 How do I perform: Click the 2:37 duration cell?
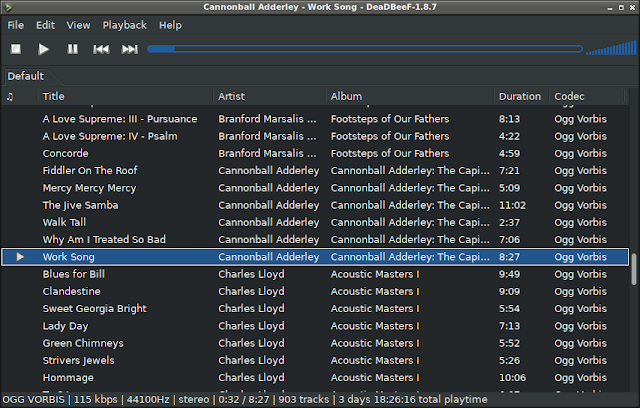click(509, 222)
